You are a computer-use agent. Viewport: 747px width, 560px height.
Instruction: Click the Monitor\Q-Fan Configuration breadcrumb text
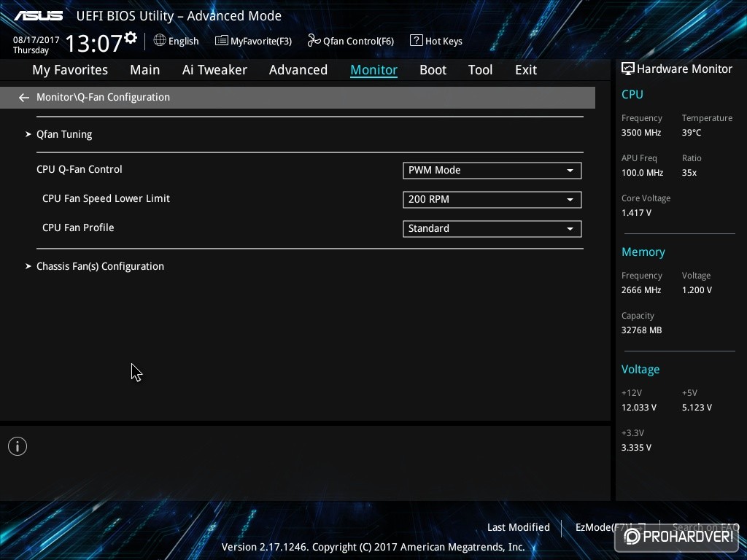(x=104, y=97)
